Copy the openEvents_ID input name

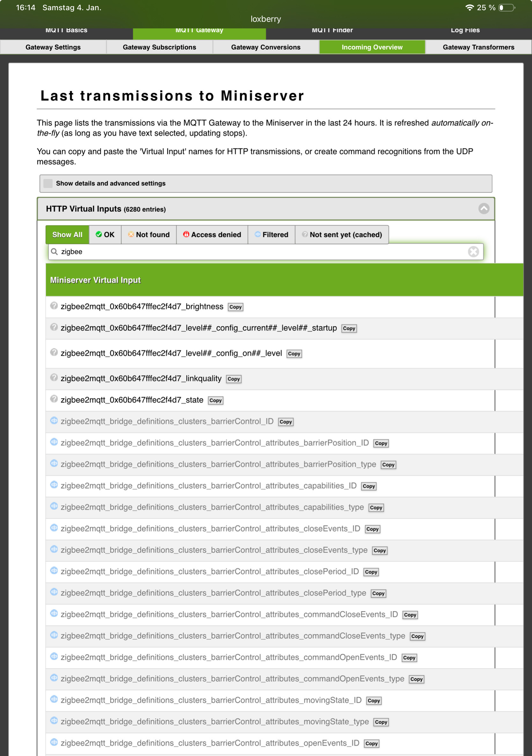(371, 743)
